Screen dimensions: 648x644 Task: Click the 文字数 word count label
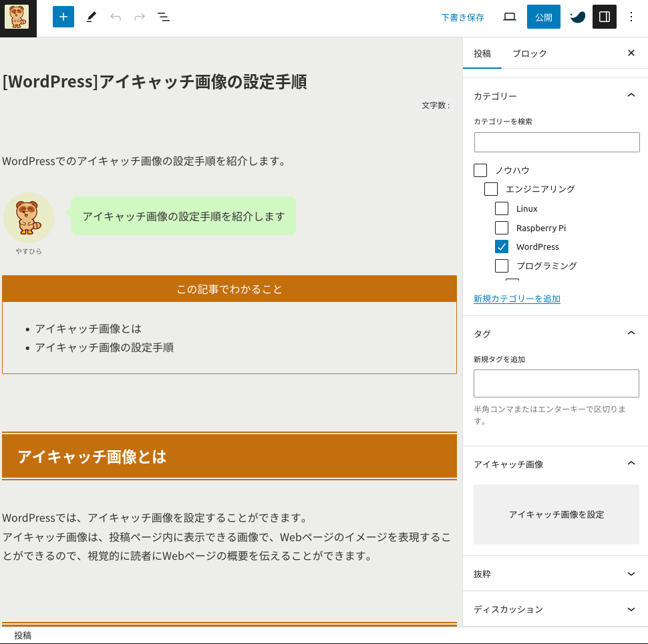point(436,106)
